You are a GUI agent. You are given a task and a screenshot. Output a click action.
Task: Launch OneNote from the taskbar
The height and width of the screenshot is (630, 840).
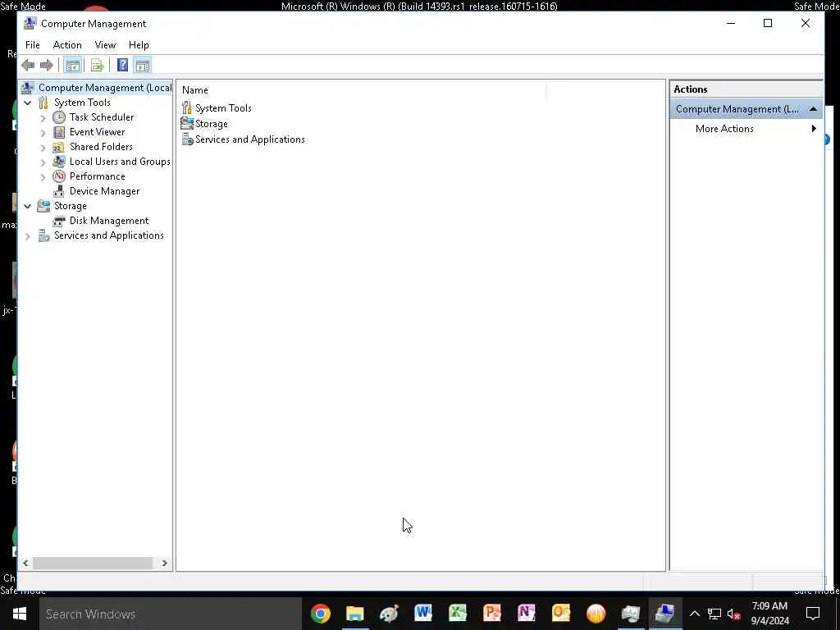[526, 614]
